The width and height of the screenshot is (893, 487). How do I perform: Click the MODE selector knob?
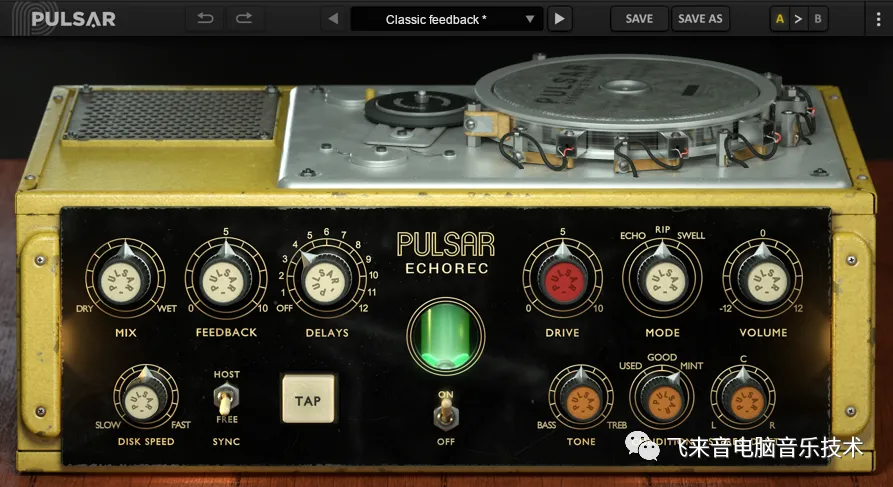[662, 279]
